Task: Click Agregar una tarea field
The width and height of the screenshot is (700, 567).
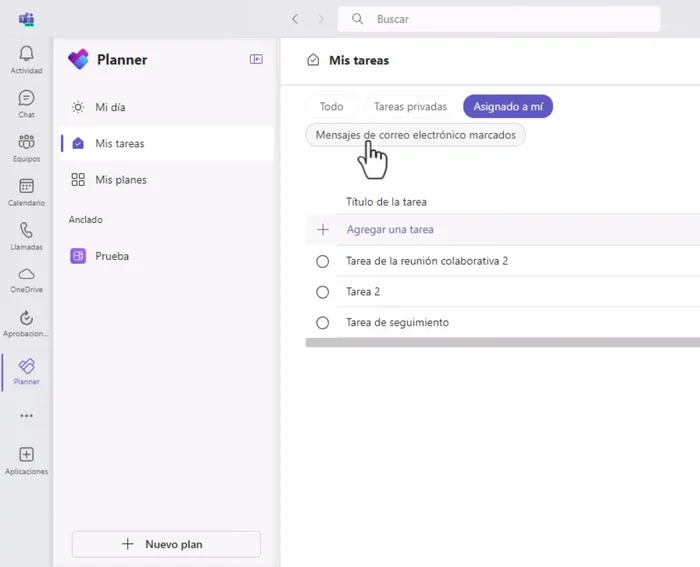Action: tap(503, 229)
